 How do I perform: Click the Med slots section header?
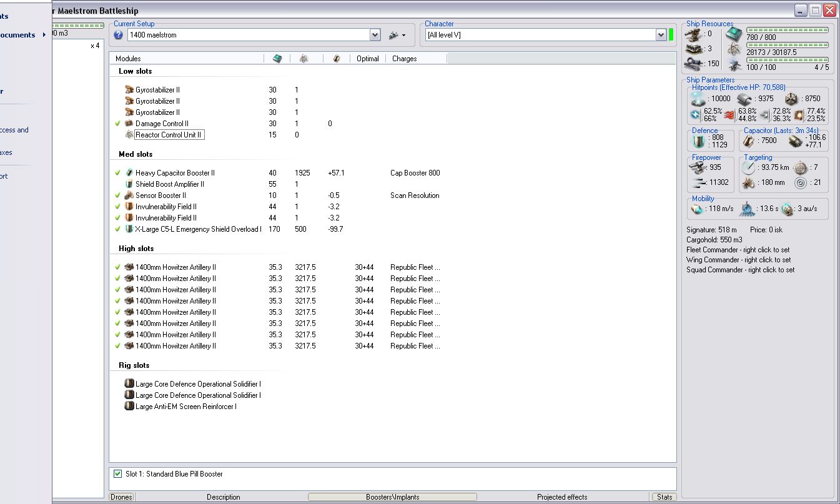136,154
